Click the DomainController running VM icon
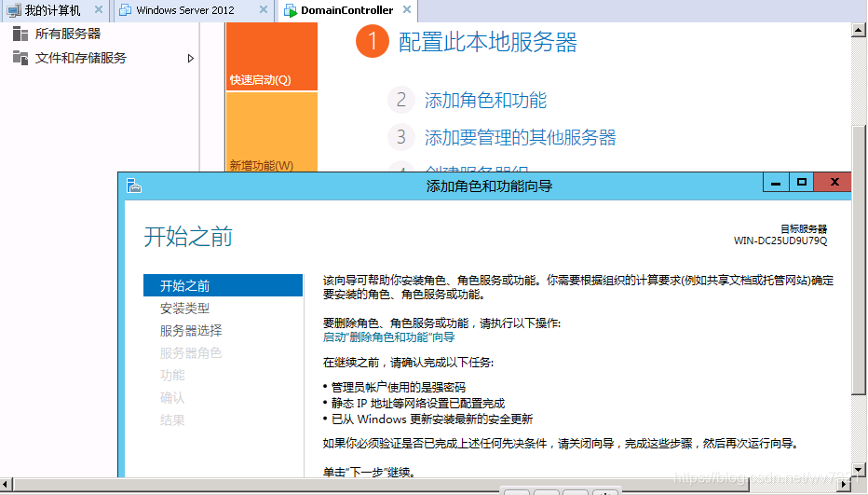 (290, 10)
